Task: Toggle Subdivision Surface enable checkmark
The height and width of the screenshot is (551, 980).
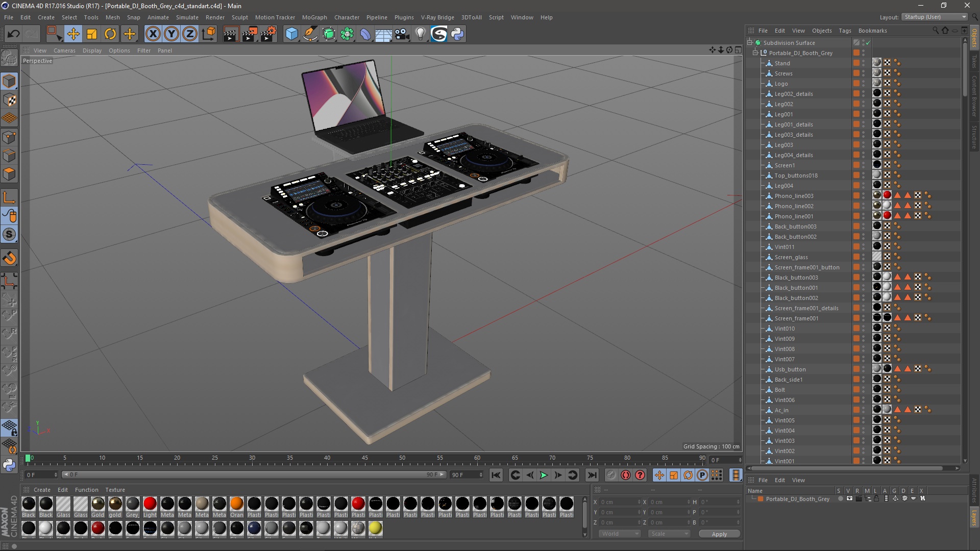Action: pos(868,43)
